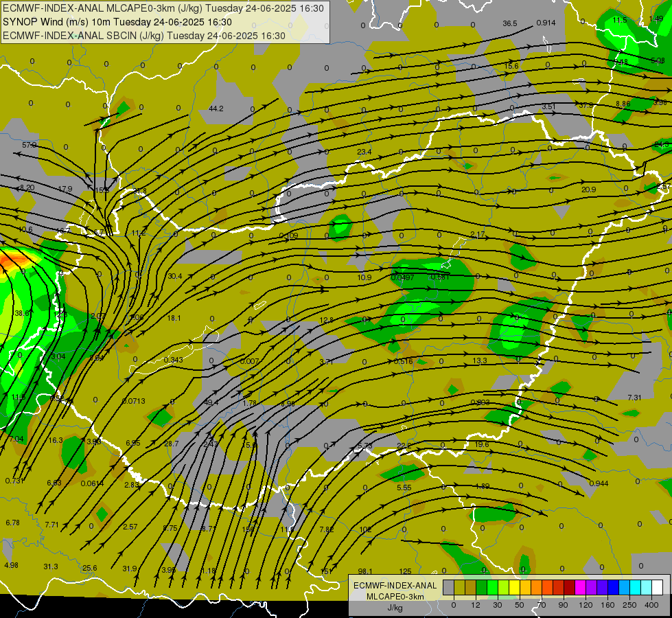
Task: Click the '50' label on the legend scale
Action: (x=519, y=605)
